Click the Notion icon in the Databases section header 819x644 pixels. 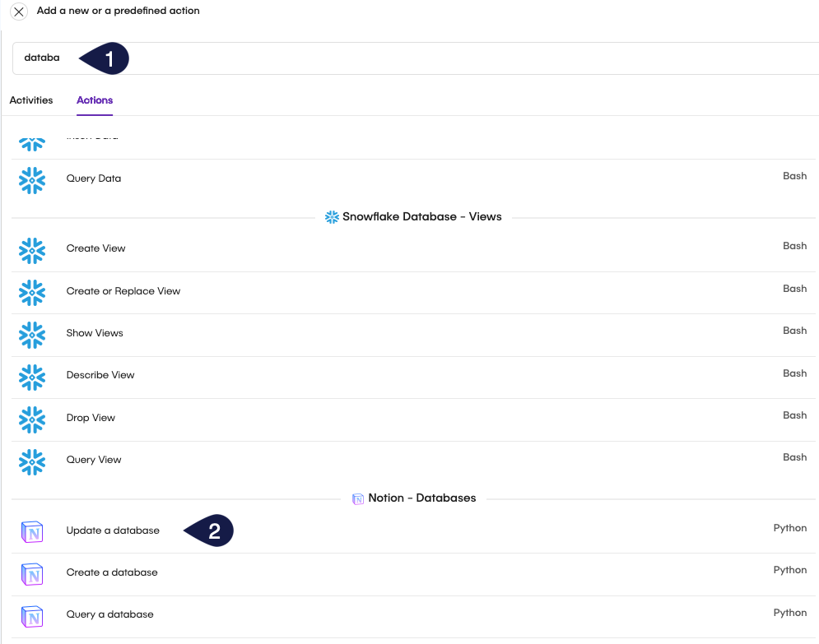pos(357,498)
